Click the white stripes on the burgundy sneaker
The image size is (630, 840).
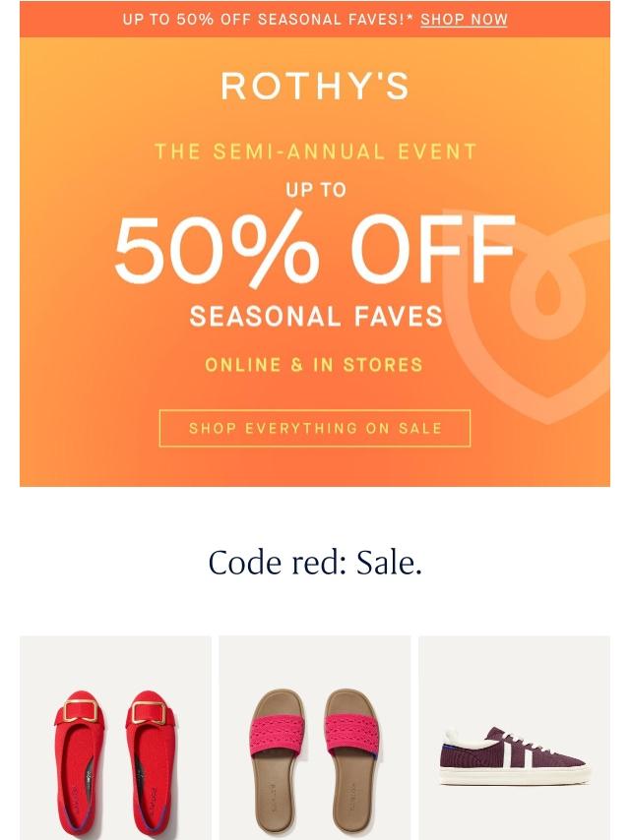pos(509,750)
